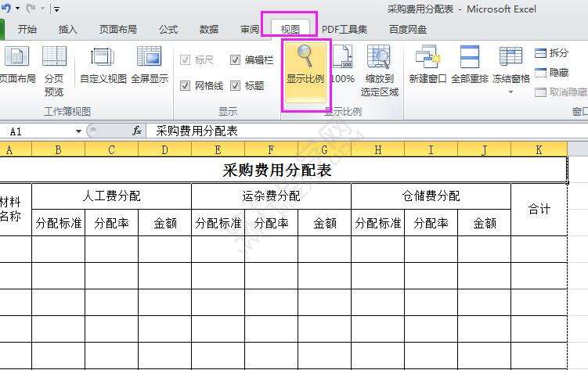Click the Undo icon in quick access toolbar
This screenshot has width=588, height=370.
tap(6, 9)
